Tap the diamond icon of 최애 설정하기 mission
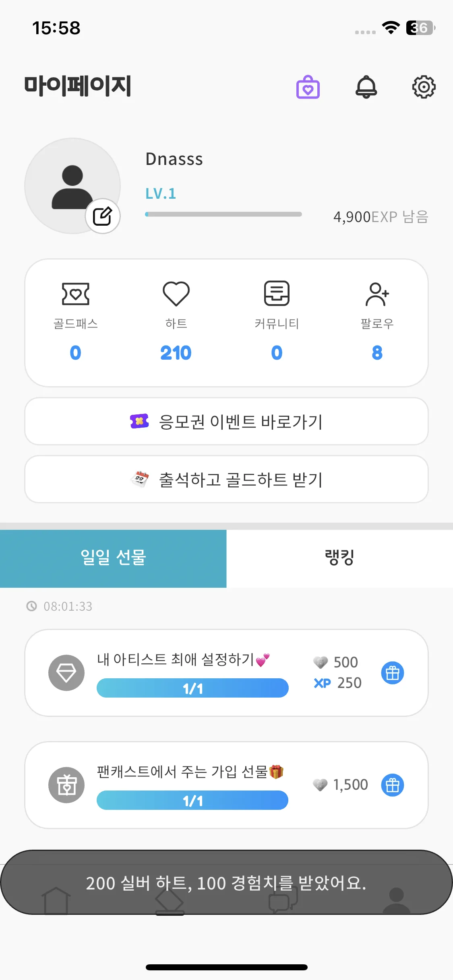 coord(66,673)
